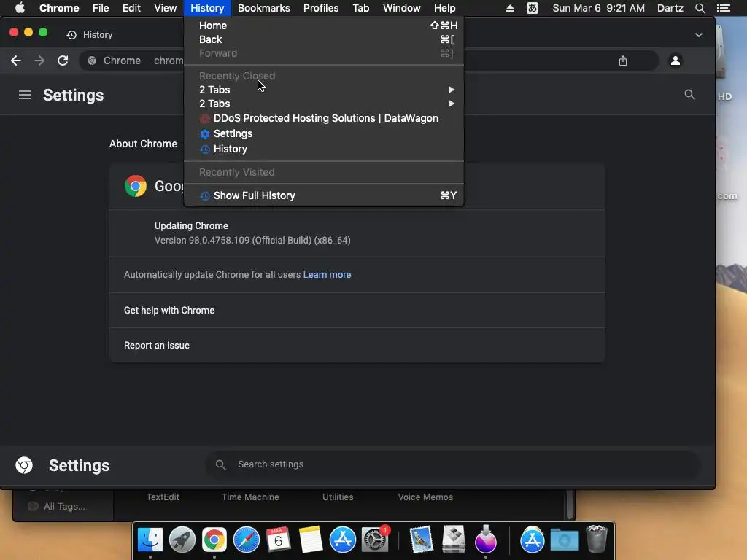Reload the current page
Screen dimensions: 747x560
63,61
